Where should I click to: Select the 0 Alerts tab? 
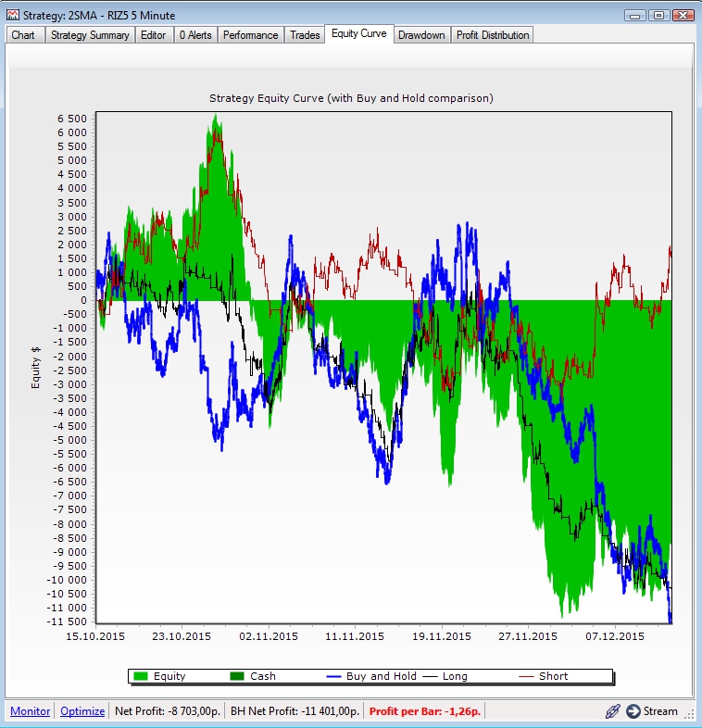pos(195,35)
